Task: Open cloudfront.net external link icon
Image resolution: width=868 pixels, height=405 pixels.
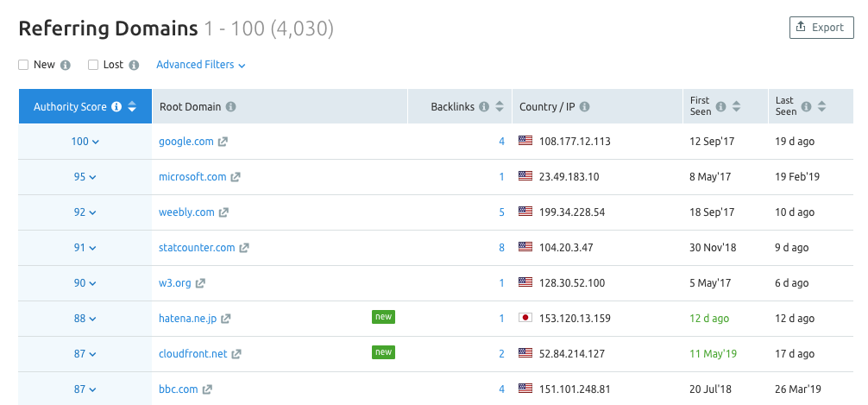Action: pos(236,354)
